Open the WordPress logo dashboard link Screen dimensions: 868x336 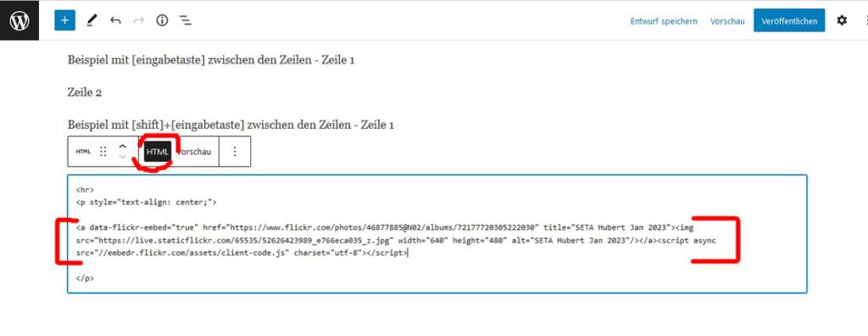pyautogui.click(x=19, y=20)
